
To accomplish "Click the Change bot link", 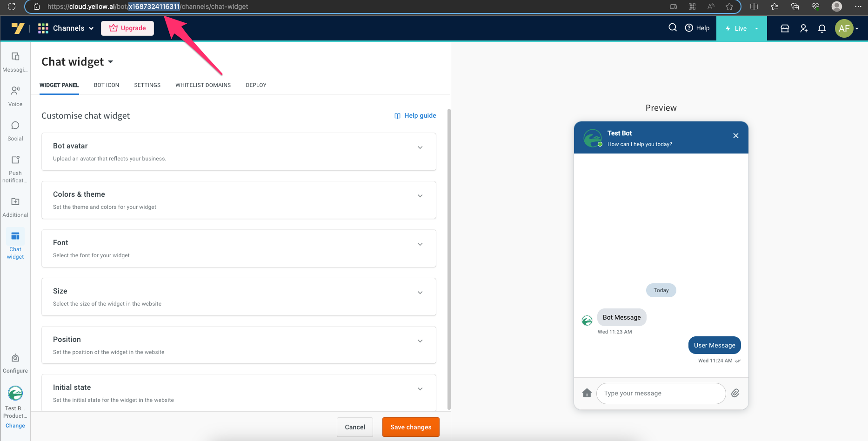I will 15,426.
